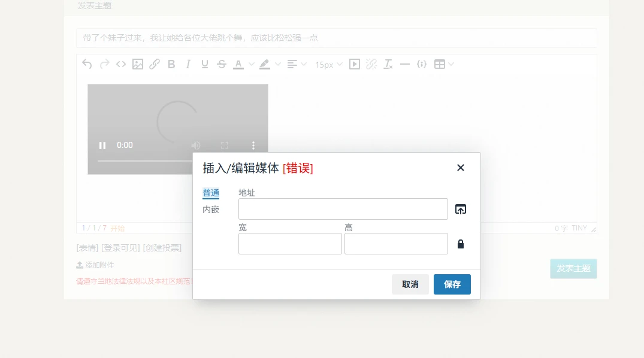644x358 pixels.
Task: Click the 保存 (save) button
Action: click(452, 284)
